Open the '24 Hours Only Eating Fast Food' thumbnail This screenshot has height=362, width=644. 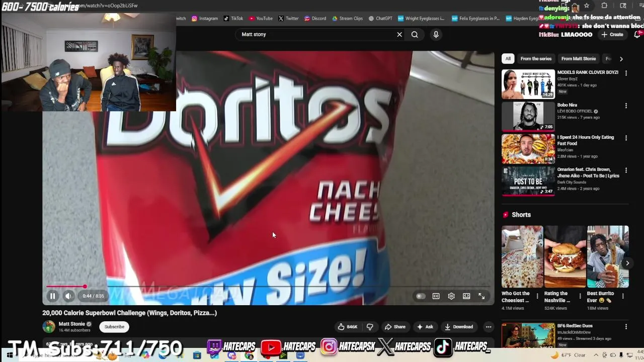[x=528, y=149]
